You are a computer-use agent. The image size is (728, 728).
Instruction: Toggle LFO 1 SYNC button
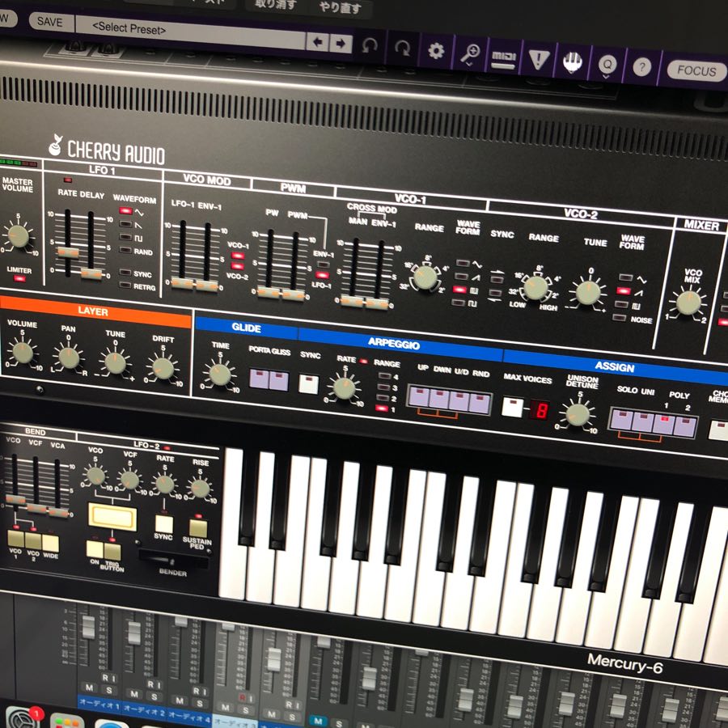click(125, 272)
